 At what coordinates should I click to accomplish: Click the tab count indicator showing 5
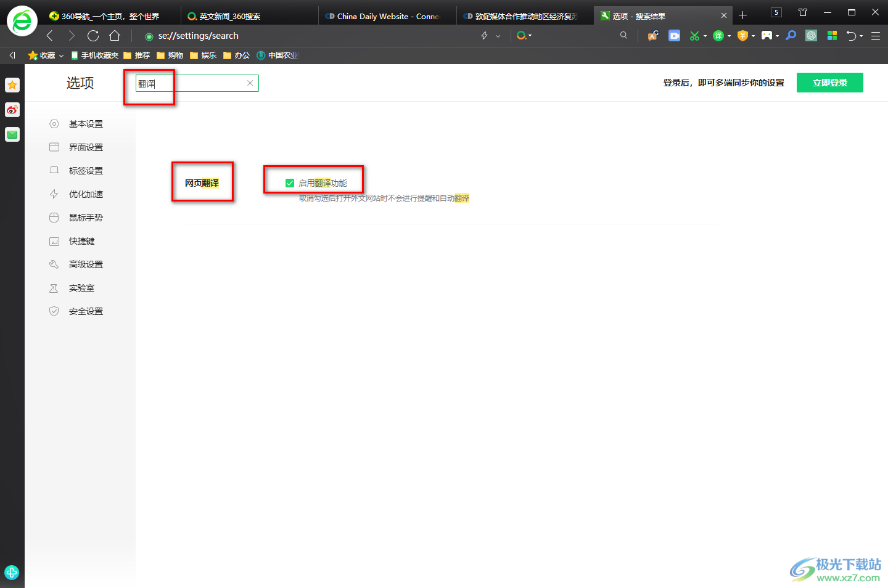point(776,12)
